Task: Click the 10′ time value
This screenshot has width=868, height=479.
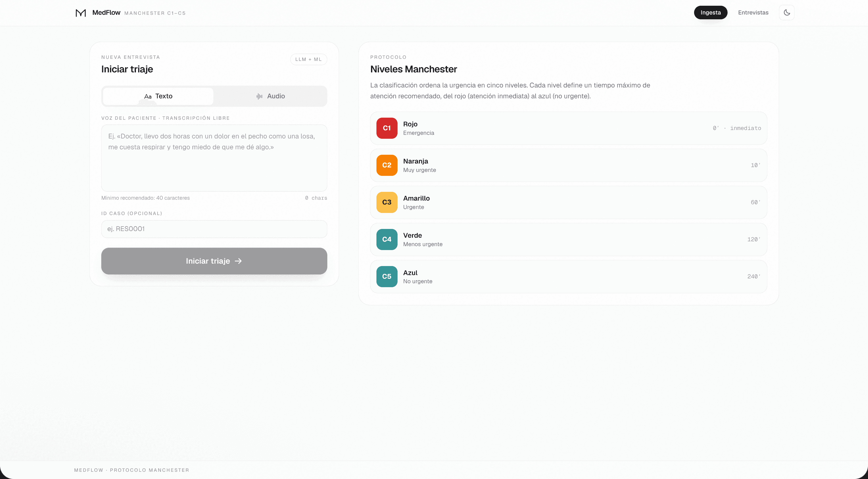Action: tap(756, 165)
